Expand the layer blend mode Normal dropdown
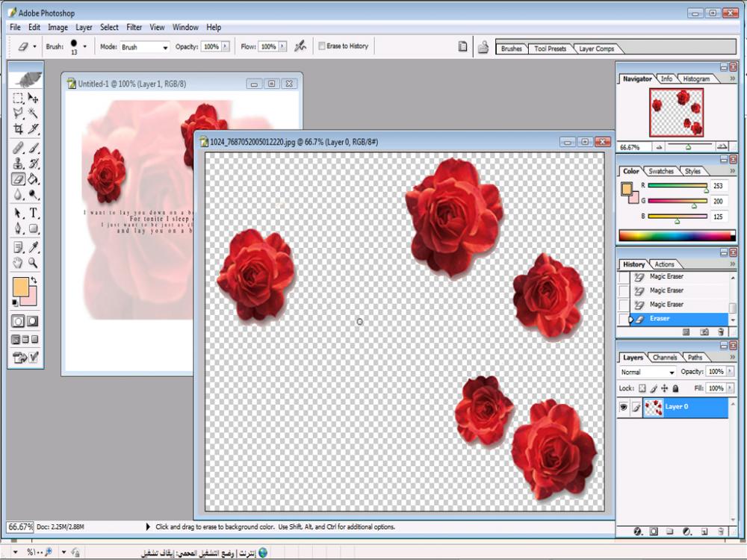The image size is (747, 560). (648, 372)
